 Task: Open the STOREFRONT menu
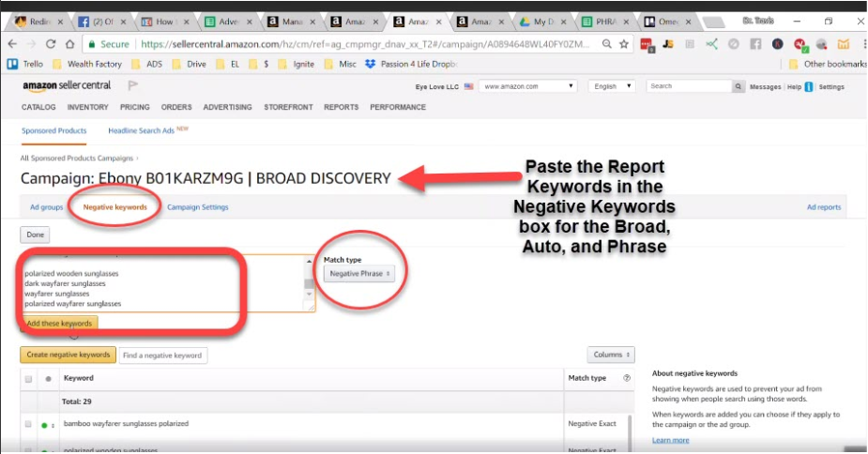288,108
